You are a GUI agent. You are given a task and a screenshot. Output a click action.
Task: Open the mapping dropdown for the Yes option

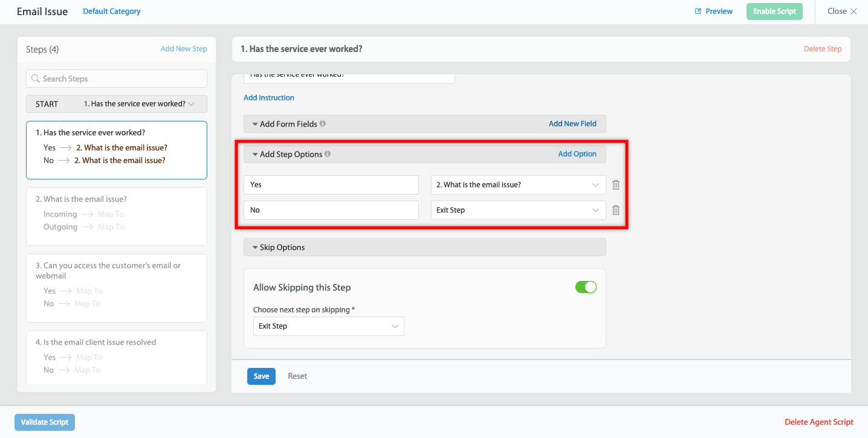tap(518, 184)
